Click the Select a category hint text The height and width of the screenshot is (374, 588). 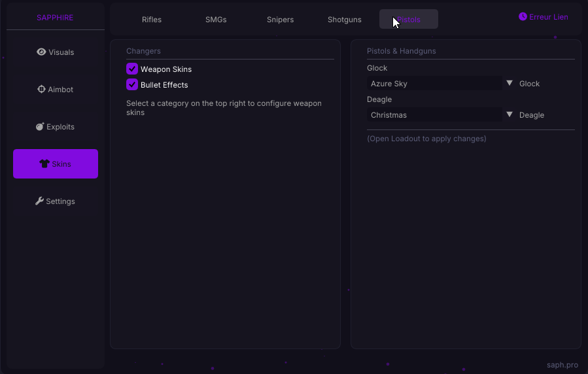224,108
